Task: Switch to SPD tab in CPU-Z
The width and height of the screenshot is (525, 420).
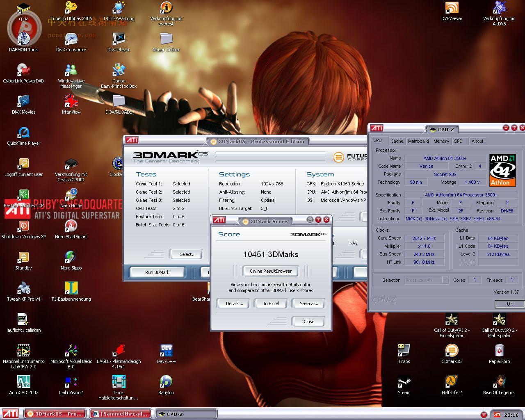Action: point(458,141)
